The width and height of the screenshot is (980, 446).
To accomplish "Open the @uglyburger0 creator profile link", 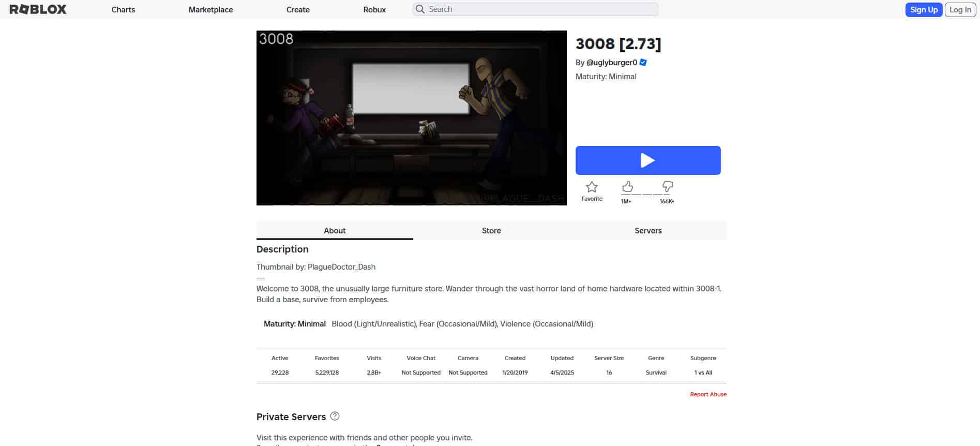I will (x=612, y=63).
